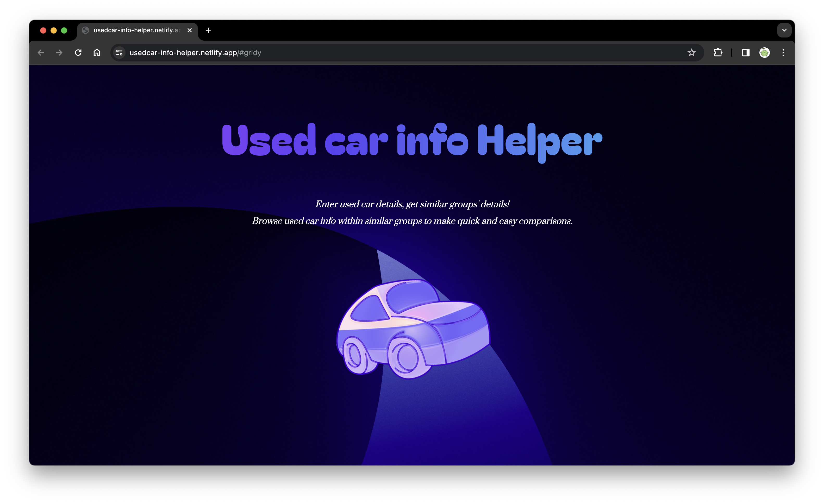Maximize the window with the green button
824x504 pixels.
[x=64, y=30]
